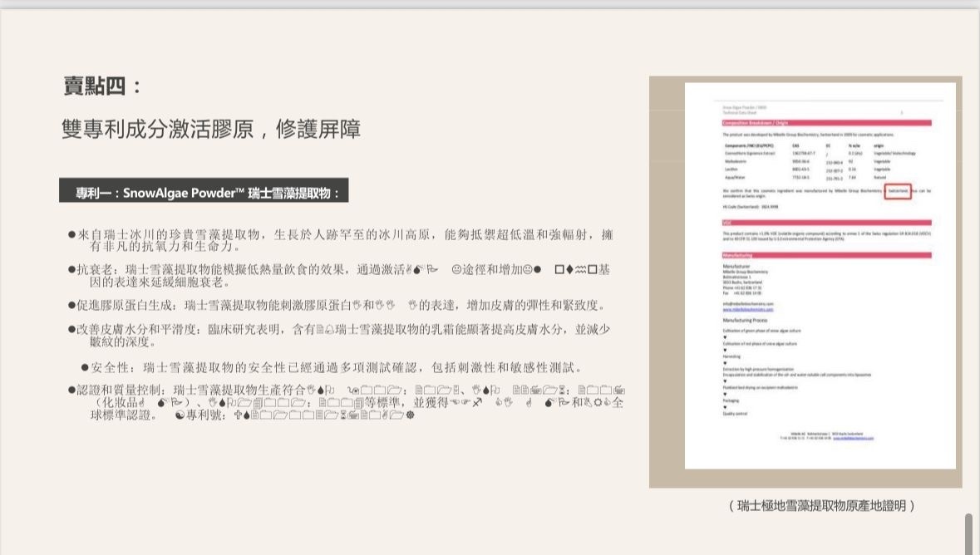Click the pink Composition Breakdown / Origin header

(x=826, y=123)
